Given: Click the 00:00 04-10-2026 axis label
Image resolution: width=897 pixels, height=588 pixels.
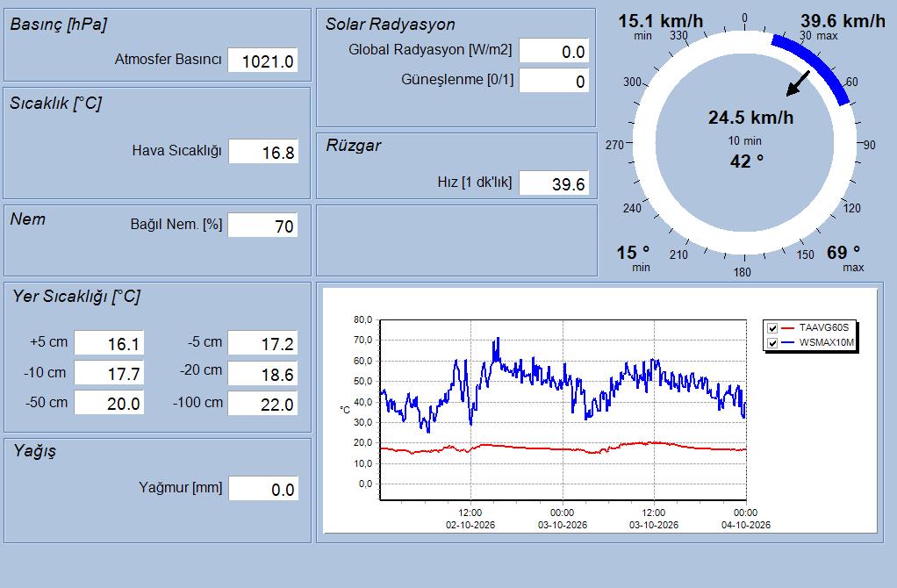Looking at the screenshot, I should (x=746, y=519).
